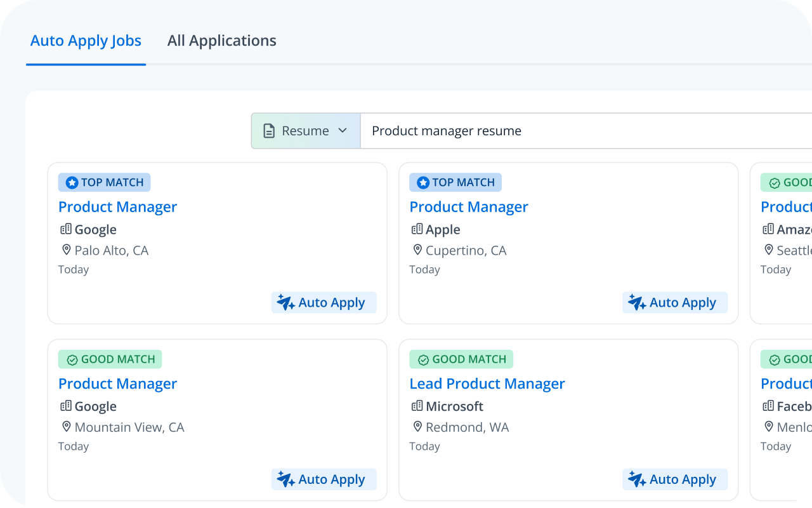Open the All Applications tab

coord(221,41)
